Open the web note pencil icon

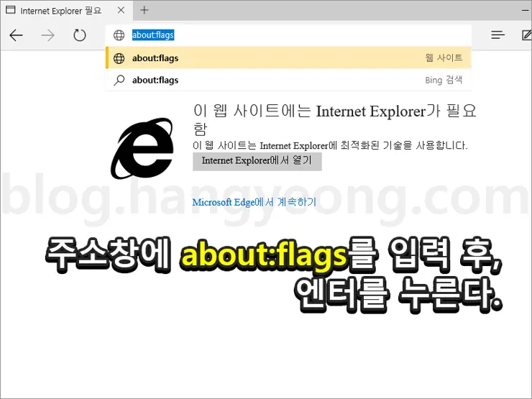point(527,35)
